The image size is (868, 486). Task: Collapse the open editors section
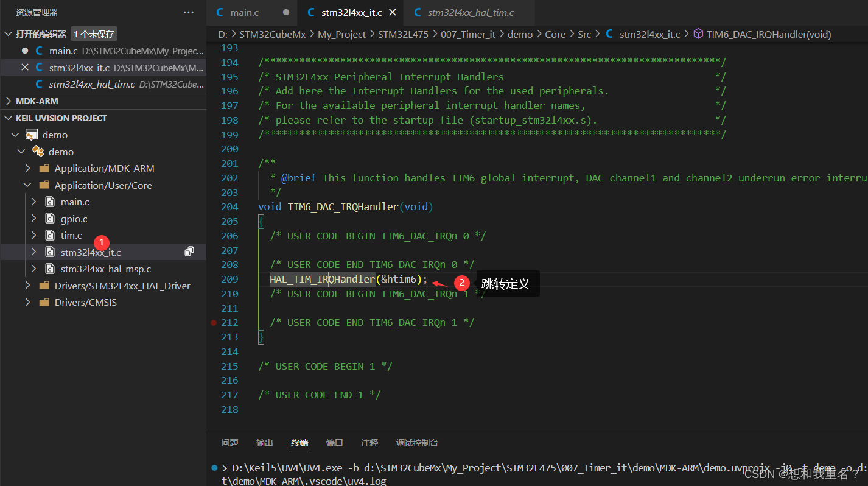[x=8, y=34]
